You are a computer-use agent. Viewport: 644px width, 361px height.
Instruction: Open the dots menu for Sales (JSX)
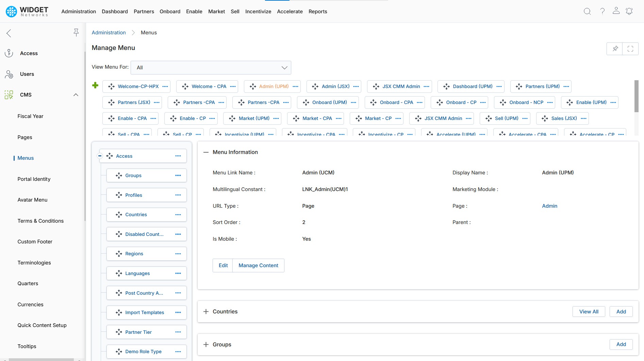584,118
